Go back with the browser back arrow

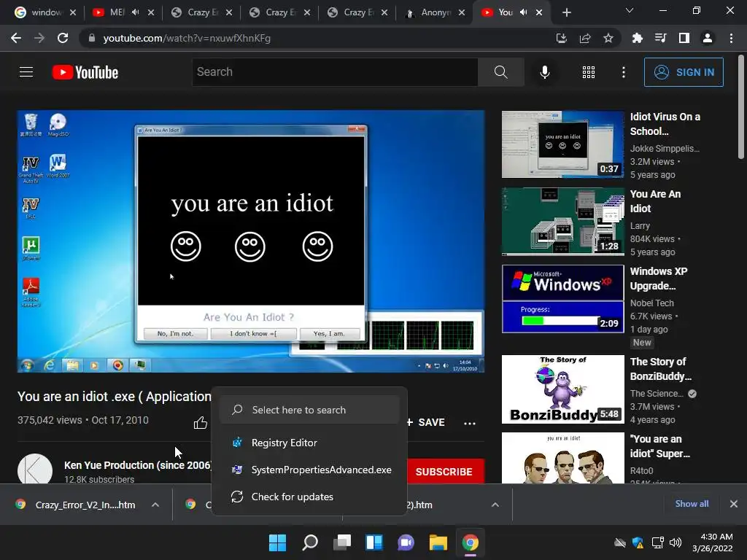(16, 38)
